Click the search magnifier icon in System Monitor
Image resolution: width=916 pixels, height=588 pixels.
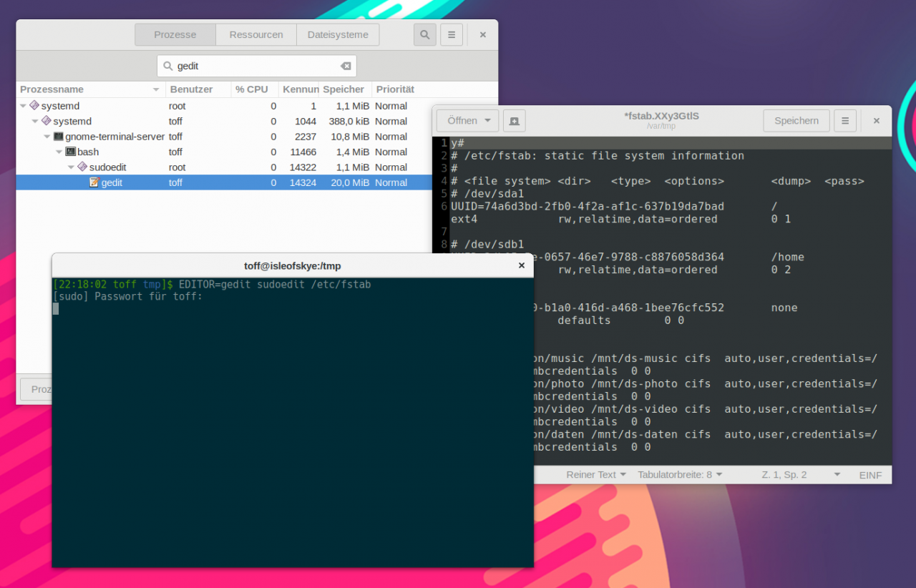click(424, 34)
